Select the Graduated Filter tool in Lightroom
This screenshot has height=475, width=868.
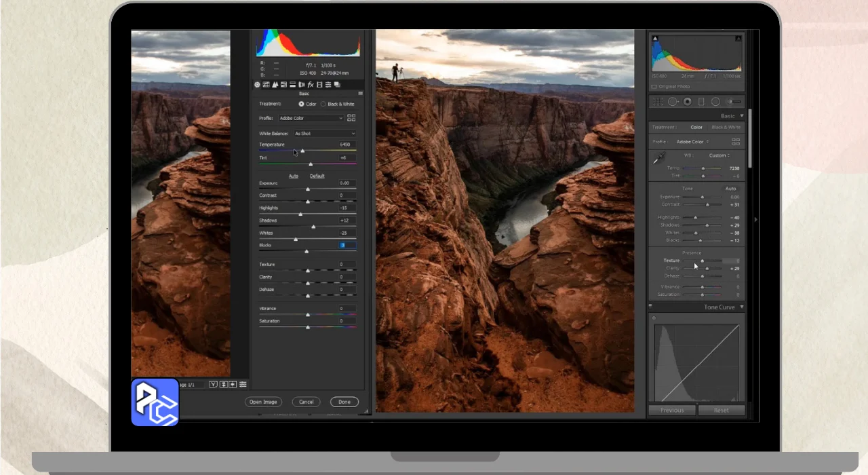701,102
